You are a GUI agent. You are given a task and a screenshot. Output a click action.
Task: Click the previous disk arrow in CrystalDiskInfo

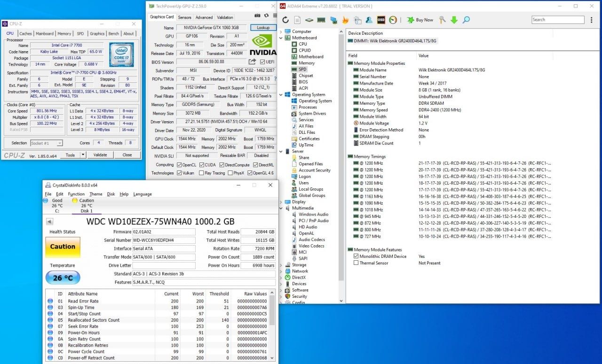(x=49, y=222)
